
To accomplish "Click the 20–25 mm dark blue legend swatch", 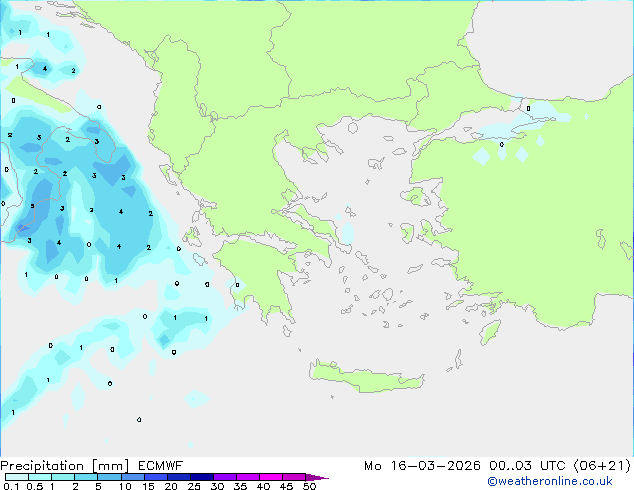I will click(x=178, y=477).
